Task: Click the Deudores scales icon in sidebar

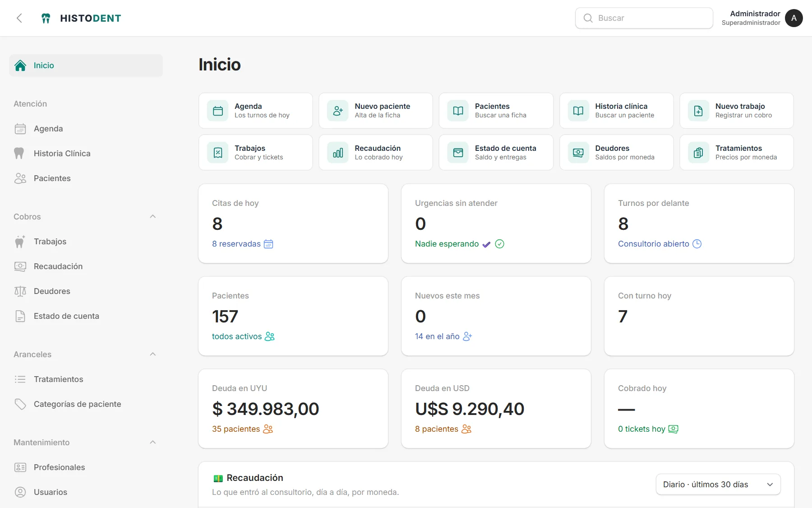Action: pos(20,291)
